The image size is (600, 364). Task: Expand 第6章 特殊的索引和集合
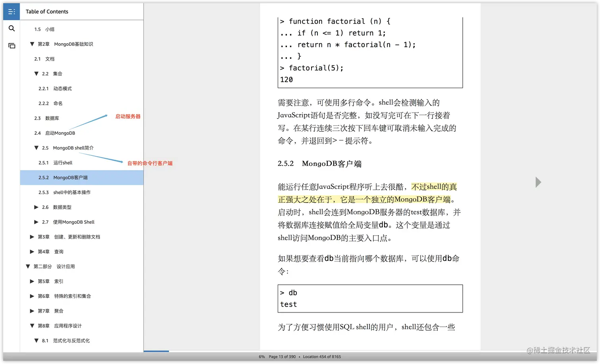tap(32, 296)
